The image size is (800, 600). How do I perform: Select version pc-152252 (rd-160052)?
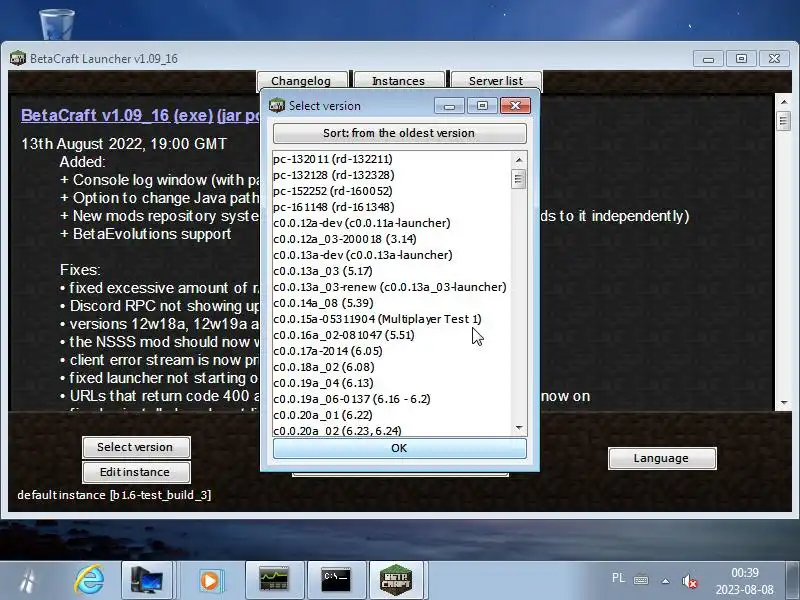click(x=392, y=191)
